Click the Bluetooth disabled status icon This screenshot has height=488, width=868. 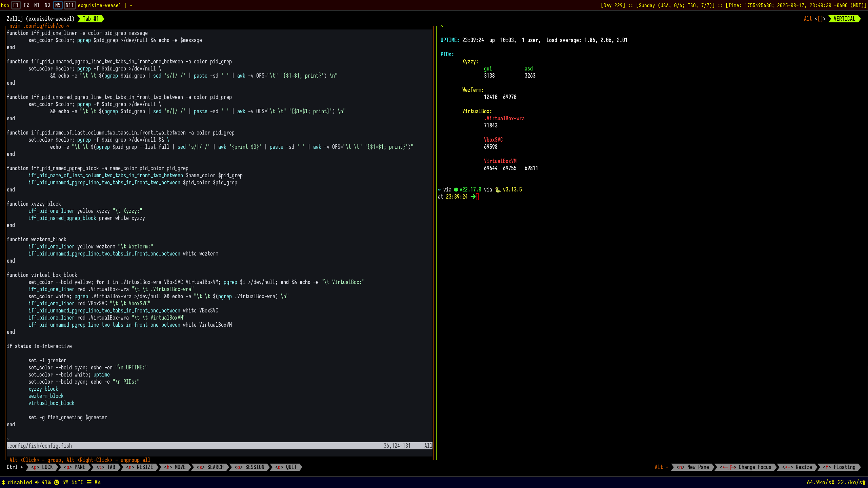point(3,482)
